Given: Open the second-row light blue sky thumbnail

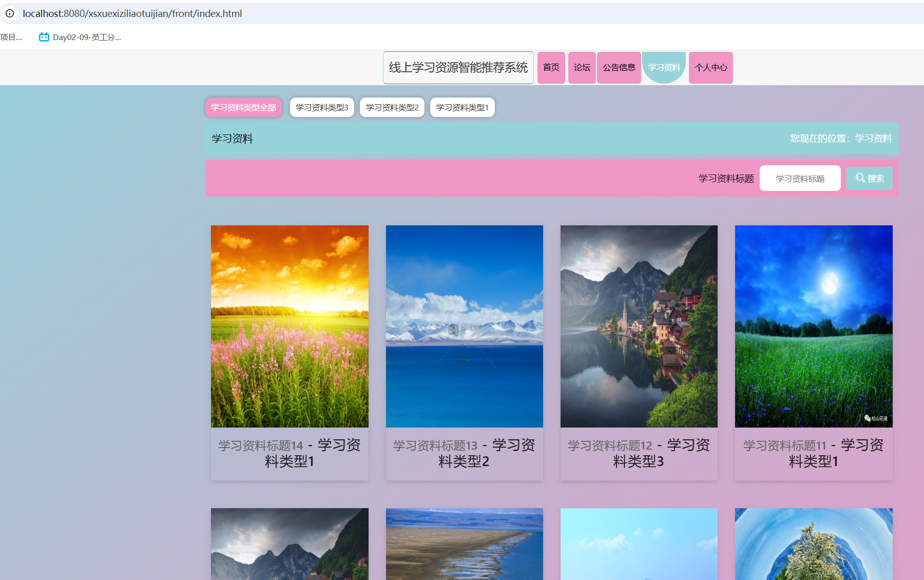Looking at the screenshot, I should [639, 544].
